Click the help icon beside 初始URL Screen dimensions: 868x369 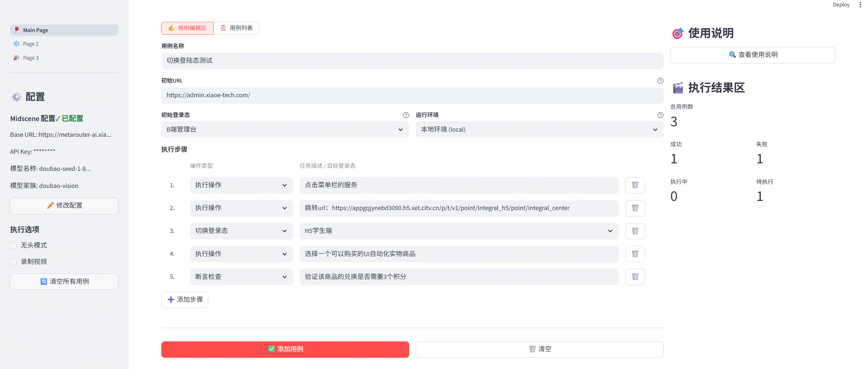[660, 81]
